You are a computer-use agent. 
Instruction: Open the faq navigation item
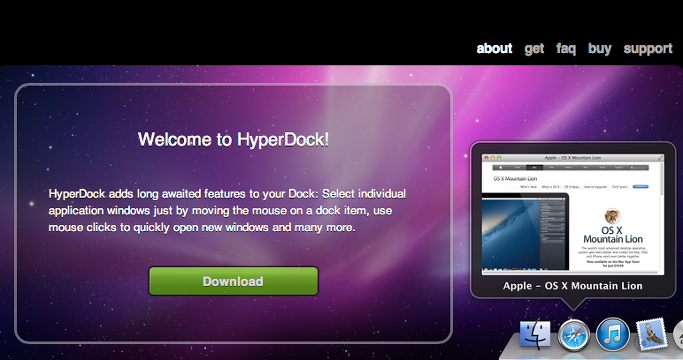566,49
